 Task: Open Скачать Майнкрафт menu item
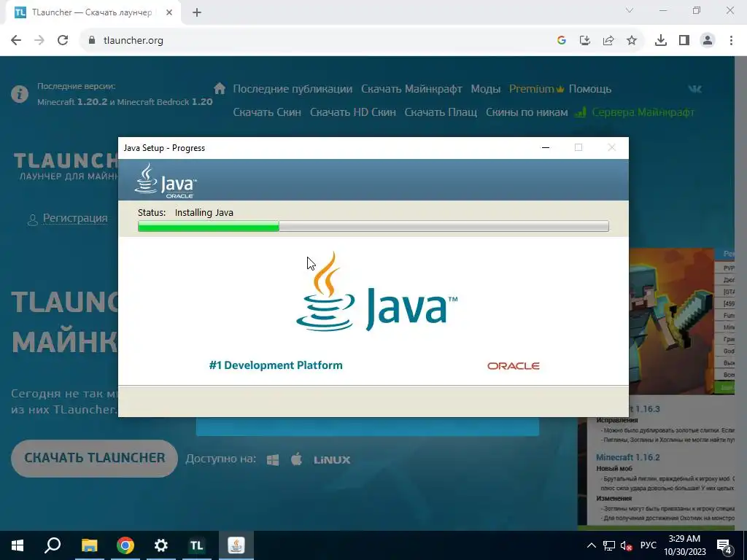coord(411,89)
